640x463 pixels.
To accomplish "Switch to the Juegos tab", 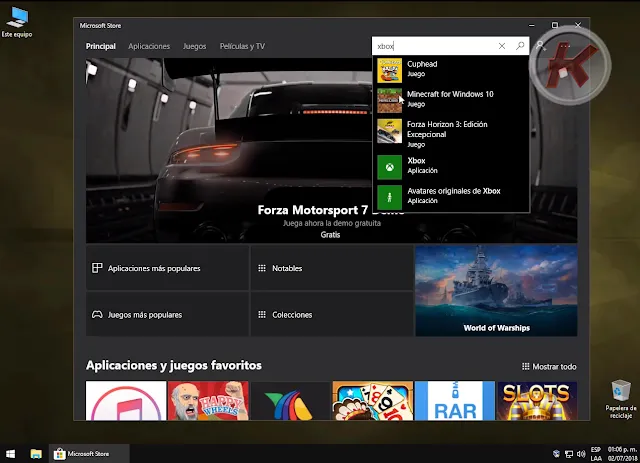I will coord(194,46).
